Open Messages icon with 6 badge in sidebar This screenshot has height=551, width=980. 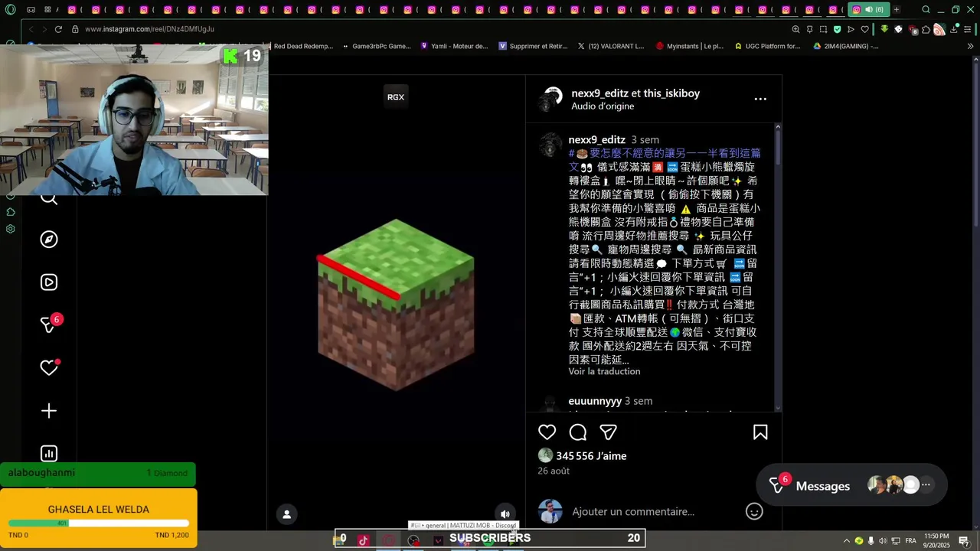49,324
